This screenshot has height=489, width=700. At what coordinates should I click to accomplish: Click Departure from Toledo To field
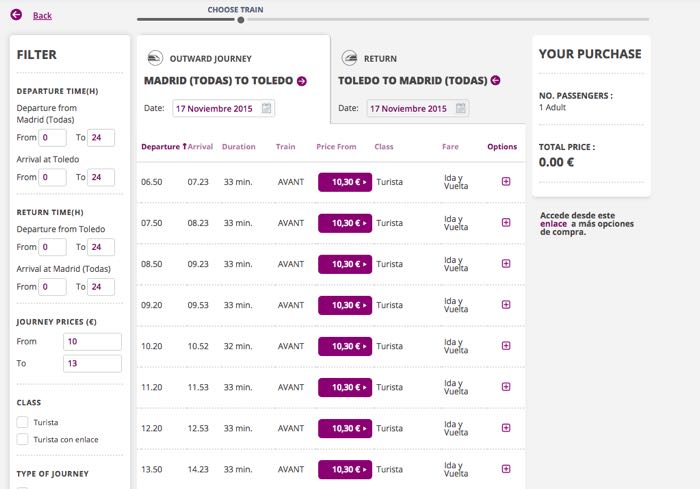click(101, 247)
